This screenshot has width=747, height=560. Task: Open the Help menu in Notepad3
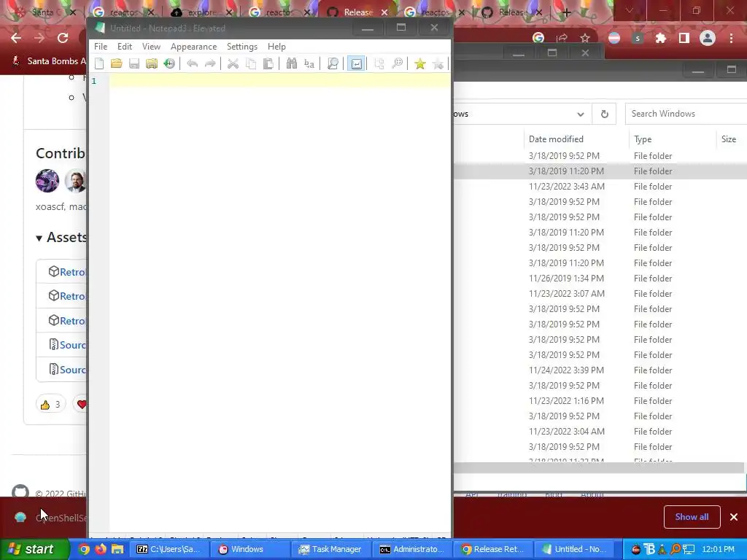click(276, 46)
